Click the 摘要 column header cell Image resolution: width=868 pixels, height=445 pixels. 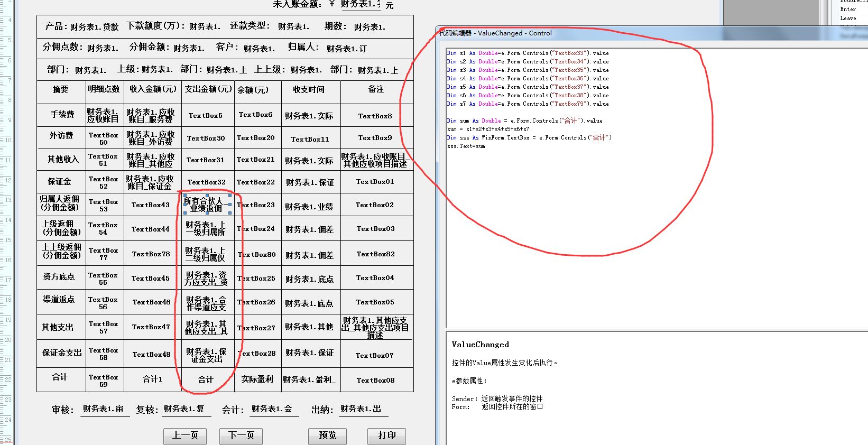tap(61, 90)
